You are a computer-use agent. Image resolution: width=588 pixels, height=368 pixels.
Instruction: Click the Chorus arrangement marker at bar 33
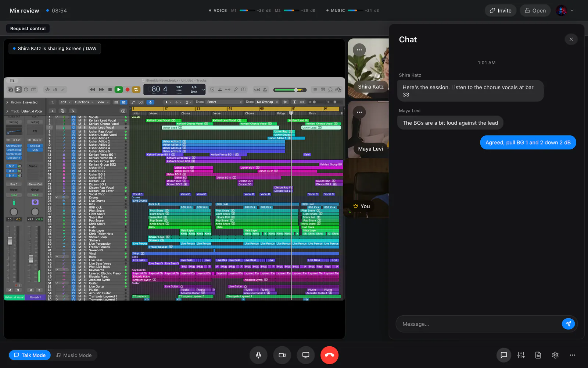pyautogui.click(x=186, y=113)
